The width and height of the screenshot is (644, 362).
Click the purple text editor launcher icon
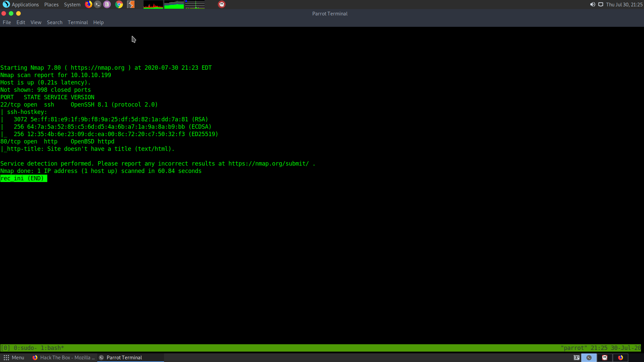pos(107,4)
